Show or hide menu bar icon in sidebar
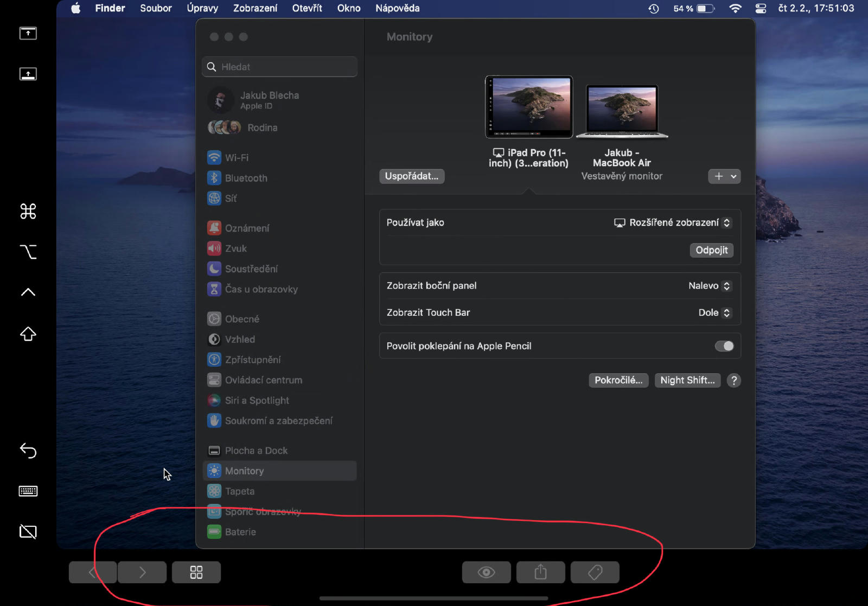This screenshot has height=606, width=868. (x=28, y=33)
